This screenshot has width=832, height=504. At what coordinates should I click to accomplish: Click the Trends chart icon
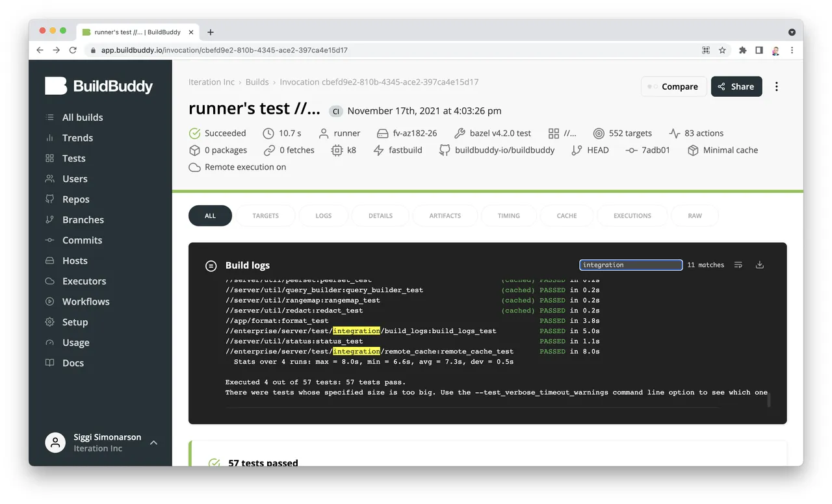tap(49, 138)
